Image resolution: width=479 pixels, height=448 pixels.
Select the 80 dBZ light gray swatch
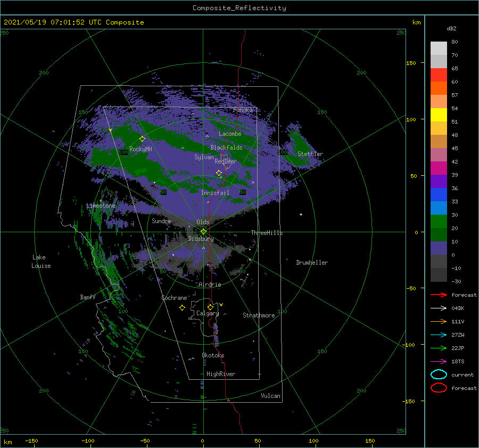pyautogui.click(x=439, y=48)
